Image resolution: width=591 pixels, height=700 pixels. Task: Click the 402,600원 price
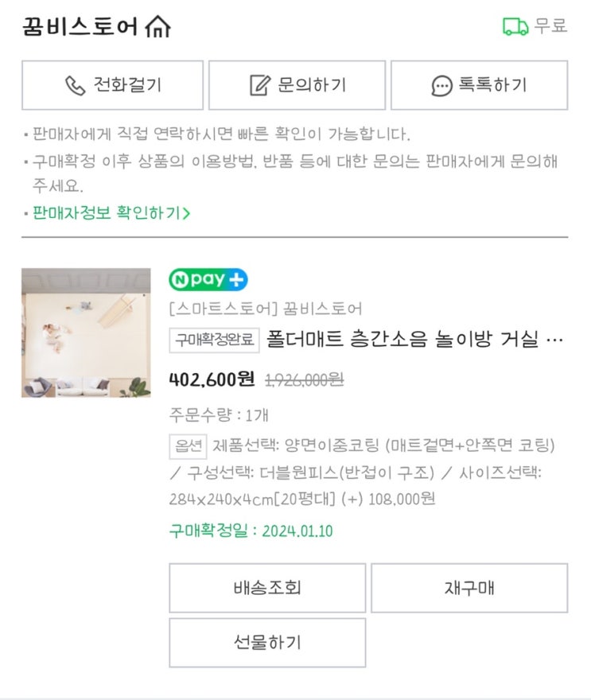[212, 379]
